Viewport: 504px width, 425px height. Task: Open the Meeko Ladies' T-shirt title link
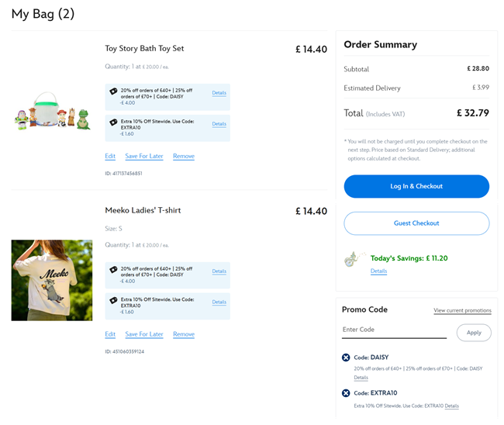[143, 210]
